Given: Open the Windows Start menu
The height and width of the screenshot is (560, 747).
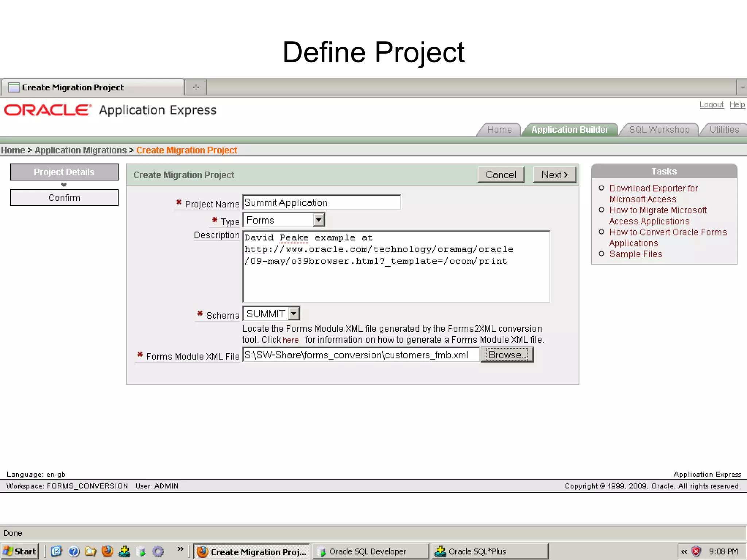Looking at the screenshot, I should 20,551.
